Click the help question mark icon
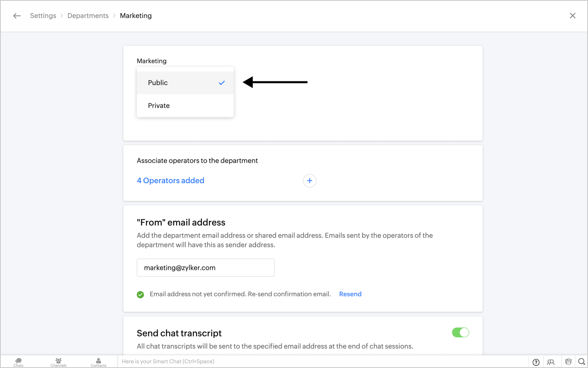 pyautogui.click(x=536, y=362)
